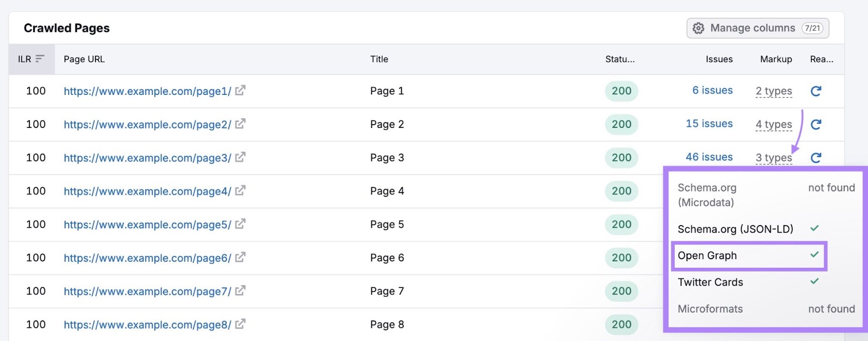
Task: Sort by ILR column sort icon
Action: click(40, 59)
